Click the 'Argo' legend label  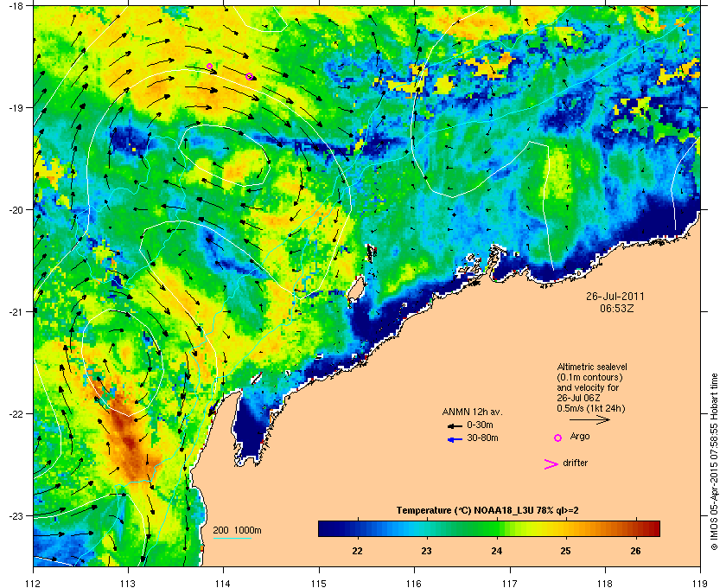tap(580, 437)
